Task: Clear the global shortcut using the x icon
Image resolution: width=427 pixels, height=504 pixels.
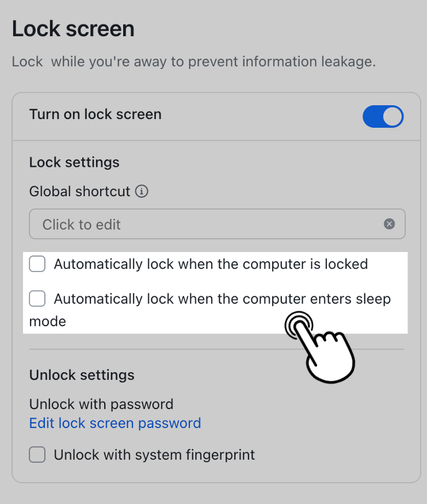Action: coord(390,224)
